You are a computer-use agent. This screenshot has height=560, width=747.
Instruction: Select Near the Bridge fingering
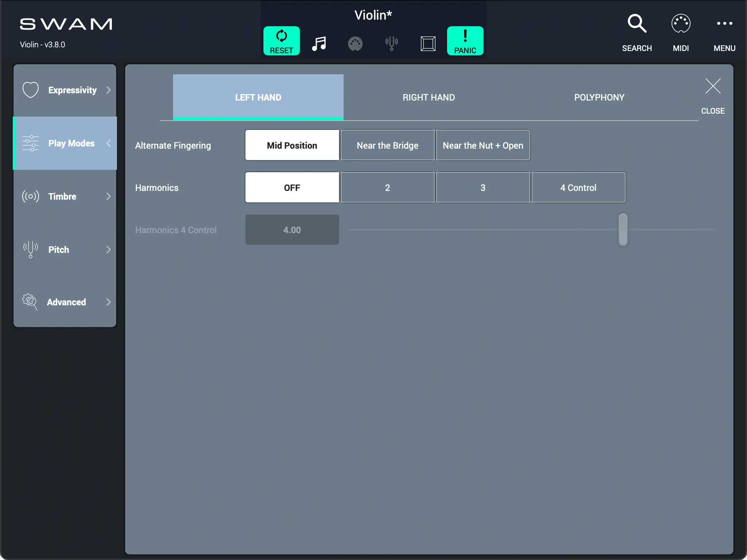(x=387, y=145)
